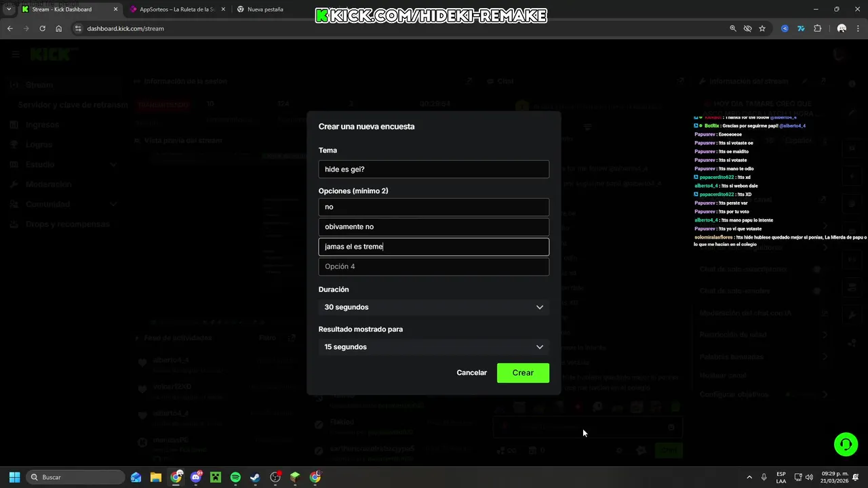Open Drops y recompensas in the sidebar
This screenshot has width=868, height=488.
click(x=67, y=224)
